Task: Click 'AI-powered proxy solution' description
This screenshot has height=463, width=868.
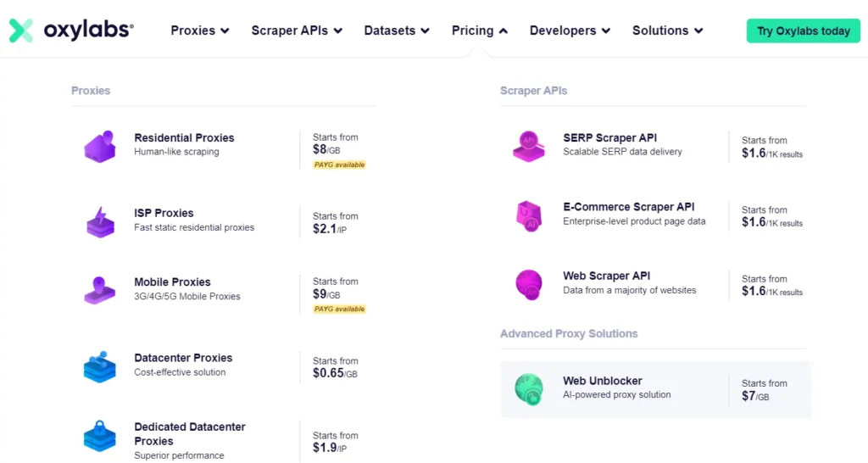Action: tap(617, 395)
